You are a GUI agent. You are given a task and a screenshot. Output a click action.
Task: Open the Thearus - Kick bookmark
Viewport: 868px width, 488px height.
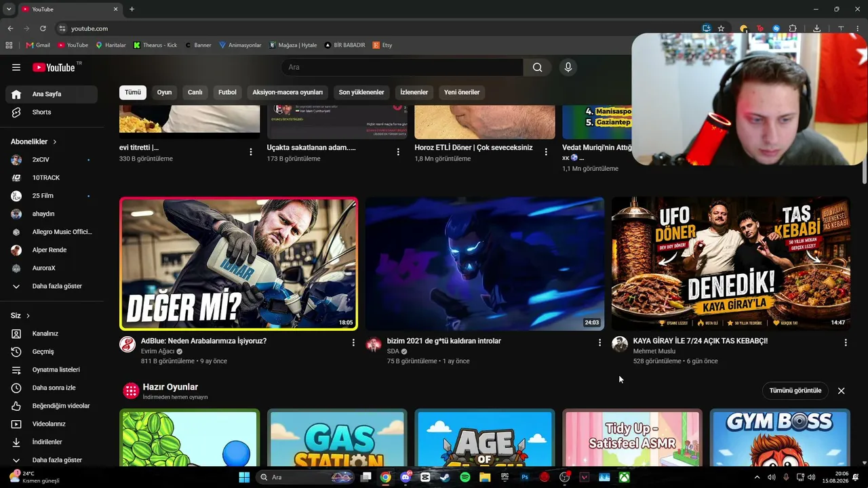pos(155,45)
